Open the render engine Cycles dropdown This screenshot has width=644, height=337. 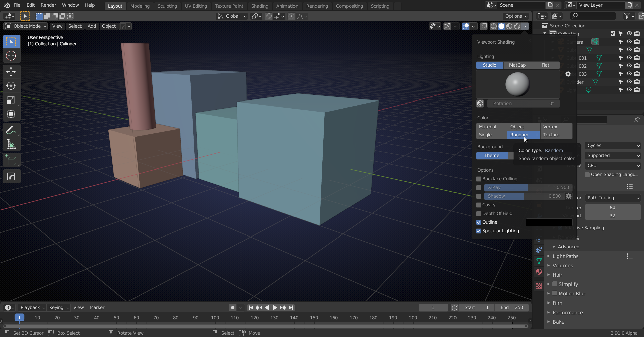click(613, 146)
